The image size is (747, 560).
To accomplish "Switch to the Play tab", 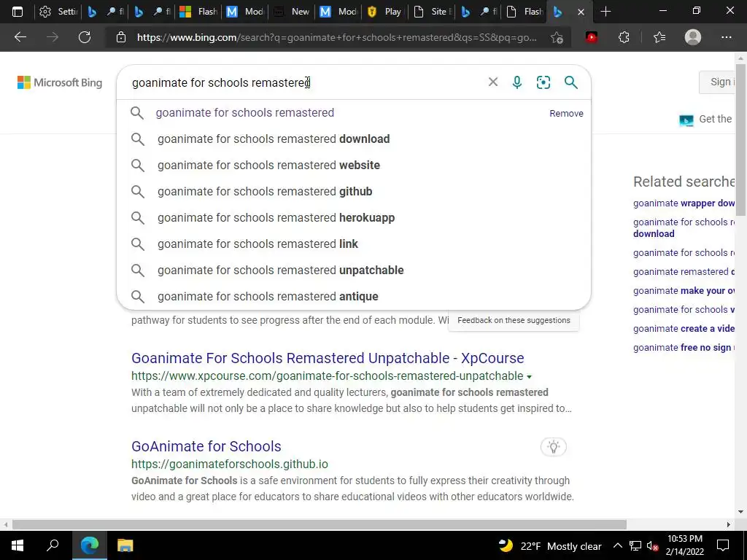I will 385,12.
